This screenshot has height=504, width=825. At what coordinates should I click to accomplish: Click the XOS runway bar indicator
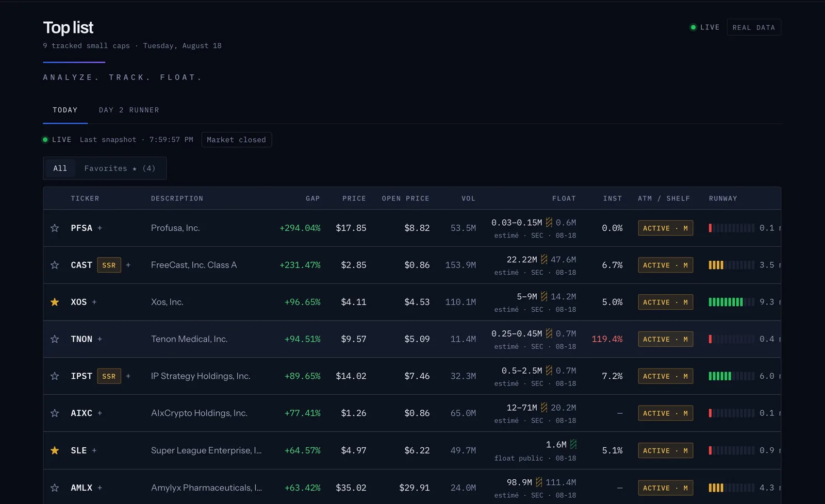(x=731, y=302)
